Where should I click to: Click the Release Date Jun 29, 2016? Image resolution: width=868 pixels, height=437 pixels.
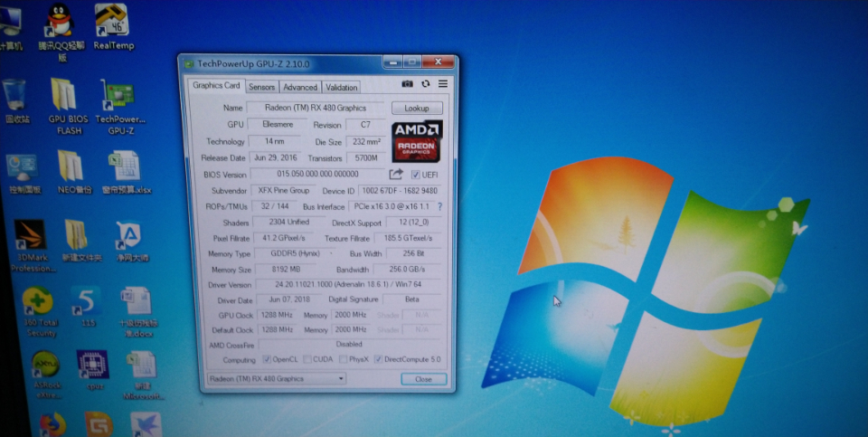point(275,157)
